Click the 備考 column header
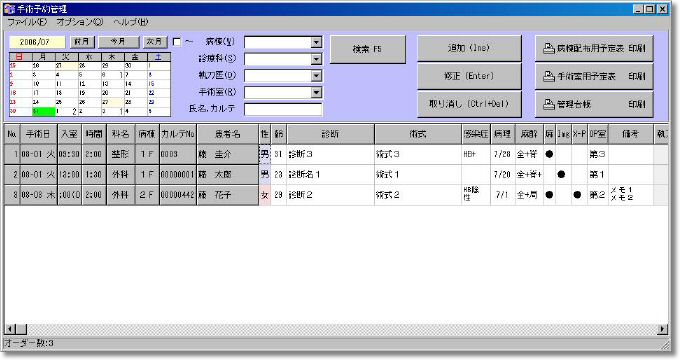 point(630,134)
